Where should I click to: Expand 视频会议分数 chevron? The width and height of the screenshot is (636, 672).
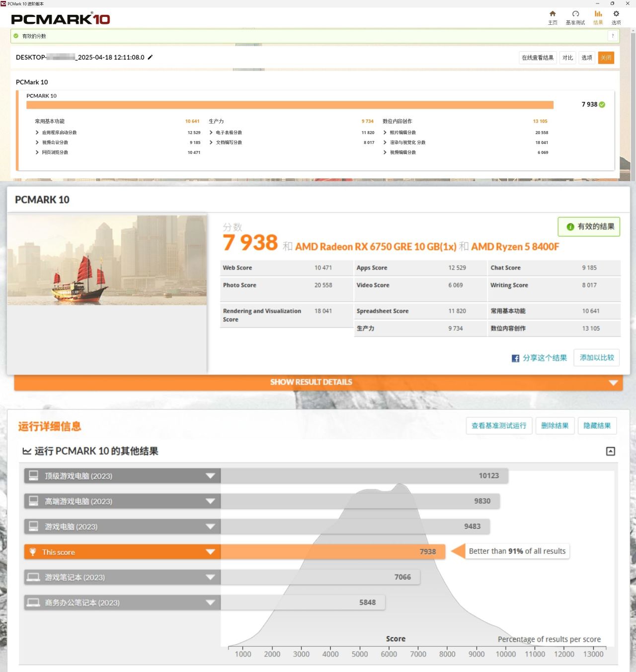coord(37,143)
